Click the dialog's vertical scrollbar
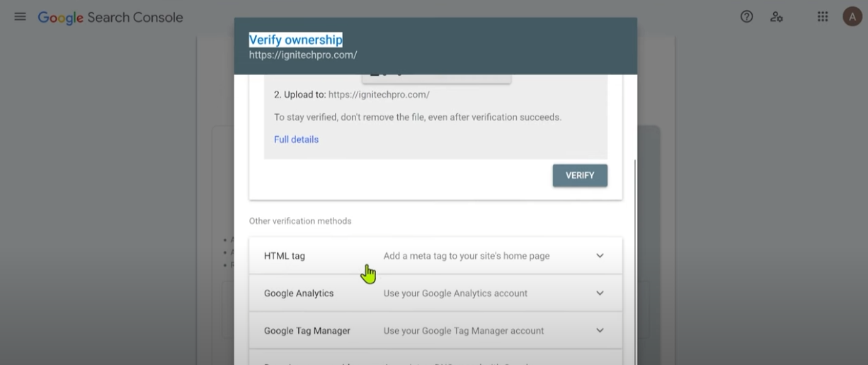This screenshot has width=868, height=365. coord(634,213)
